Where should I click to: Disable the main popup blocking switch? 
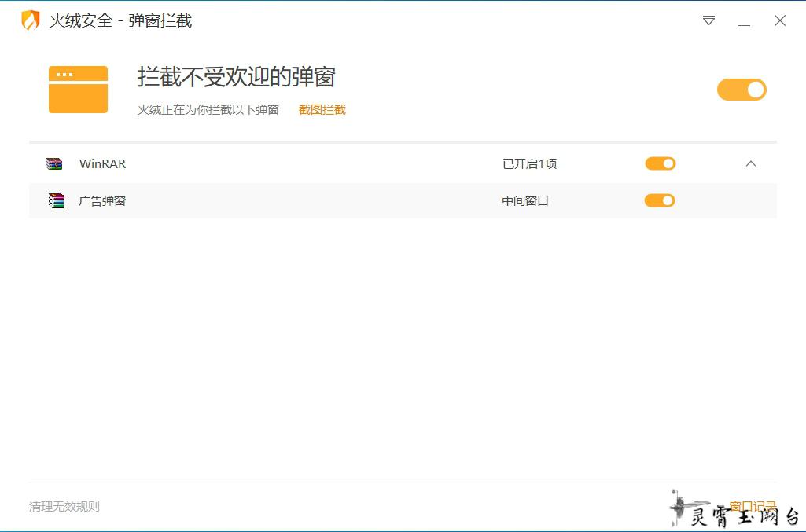pos(741,90)
